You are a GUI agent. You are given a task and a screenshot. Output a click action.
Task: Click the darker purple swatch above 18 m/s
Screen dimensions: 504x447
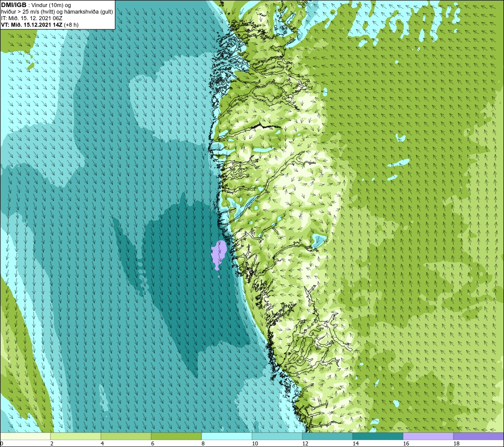point(478,436)
